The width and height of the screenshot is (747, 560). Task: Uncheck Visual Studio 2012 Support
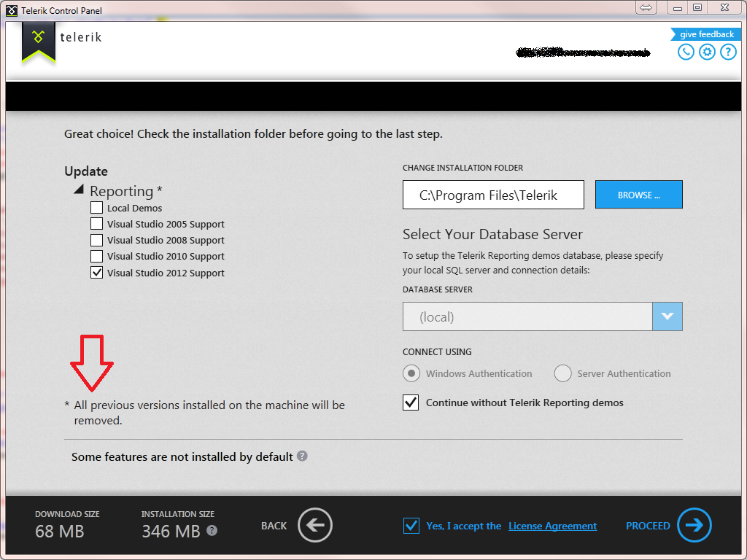coord(97,273)
